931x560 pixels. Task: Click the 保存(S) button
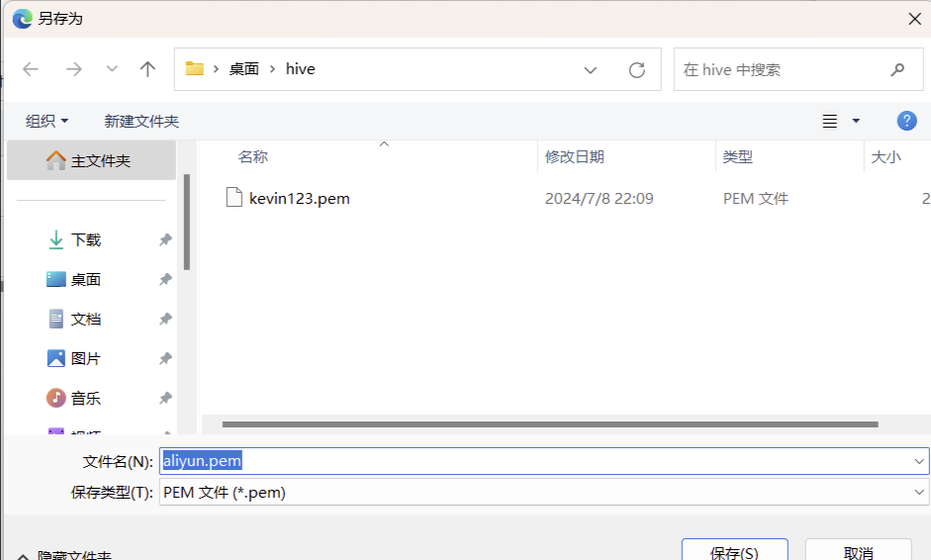coord(734,550)
